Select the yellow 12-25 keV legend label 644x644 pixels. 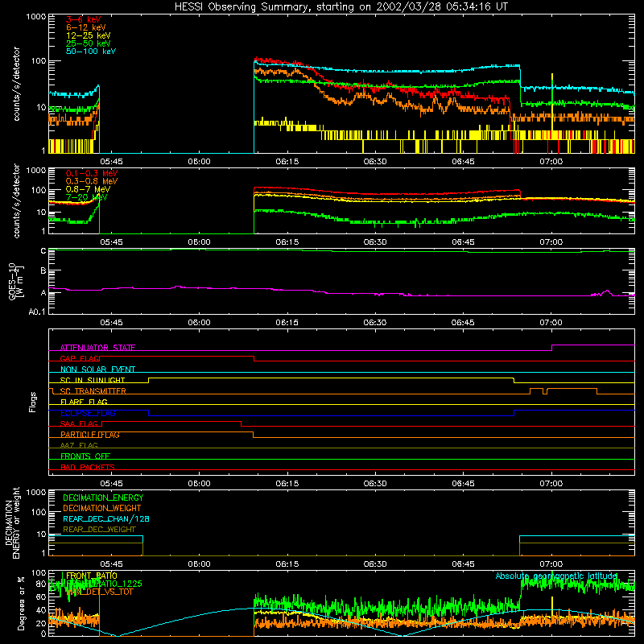[88, 35]
